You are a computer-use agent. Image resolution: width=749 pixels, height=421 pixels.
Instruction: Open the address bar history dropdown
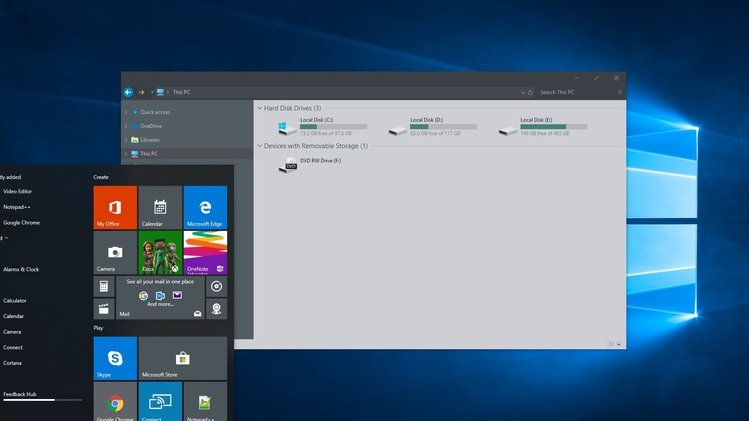pyautogui.click(x=523, y=92)
